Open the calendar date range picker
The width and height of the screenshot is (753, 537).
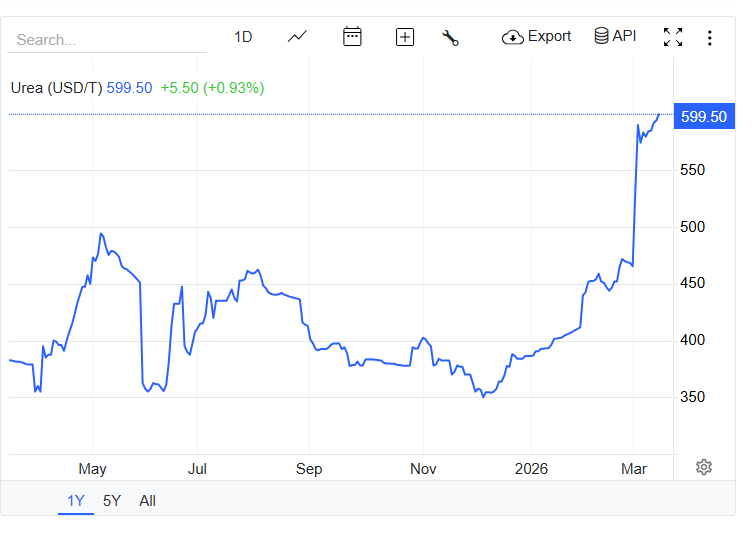click(352, 37)
